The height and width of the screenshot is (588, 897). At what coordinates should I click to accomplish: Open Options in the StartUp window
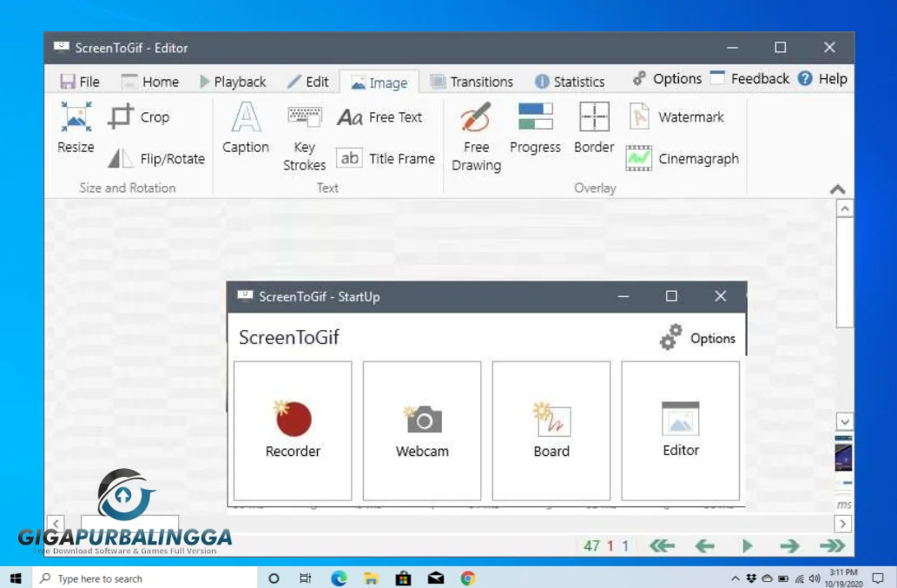tap(697, 338)
